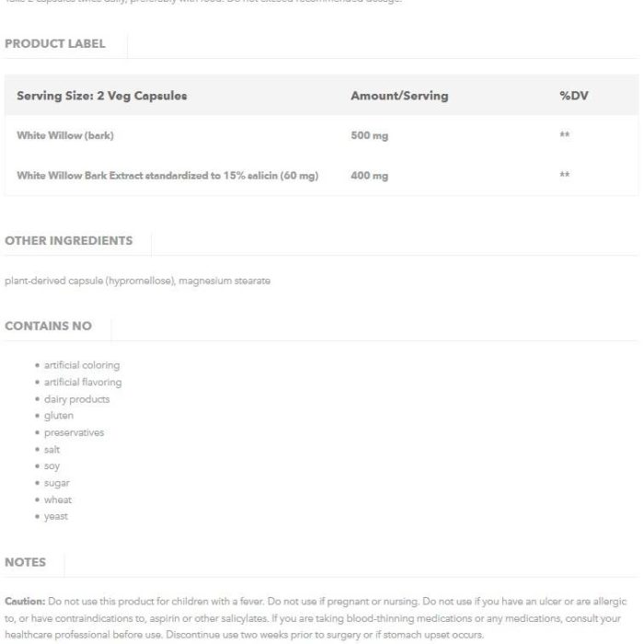Viewport: 644px width, 644px height.
Task: Click the CONTAINS NO section heading
Action: point(48,326)
